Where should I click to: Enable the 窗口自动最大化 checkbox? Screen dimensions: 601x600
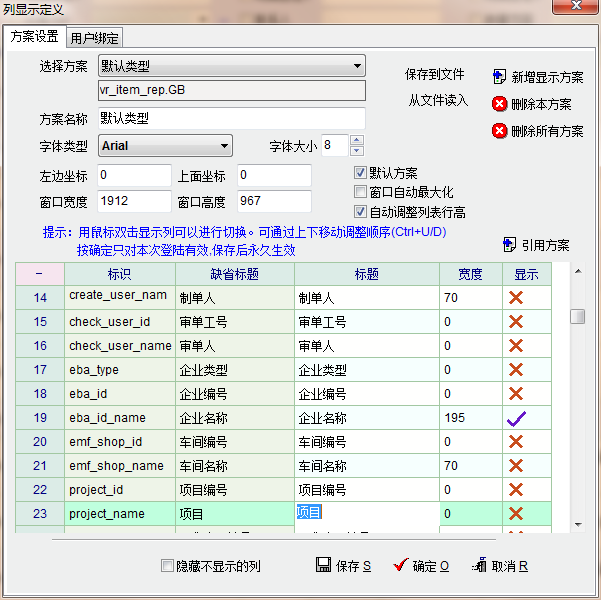tap(361, 192)
